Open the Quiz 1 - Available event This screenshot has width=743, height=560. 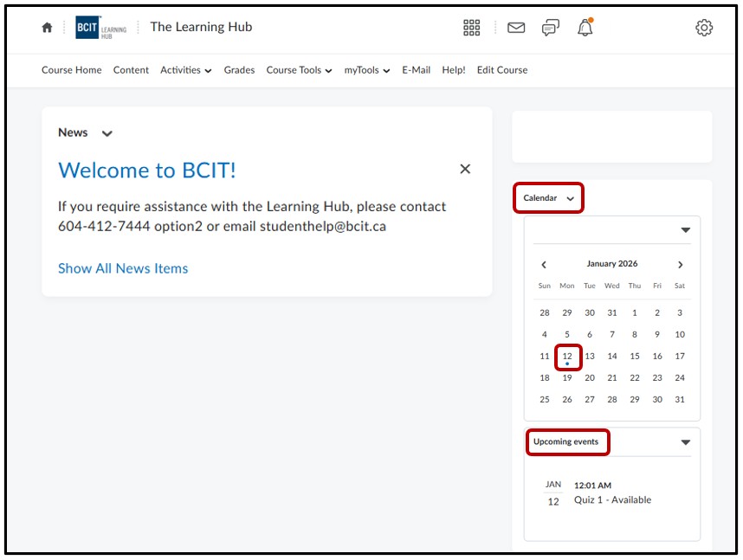click(612, 500)
